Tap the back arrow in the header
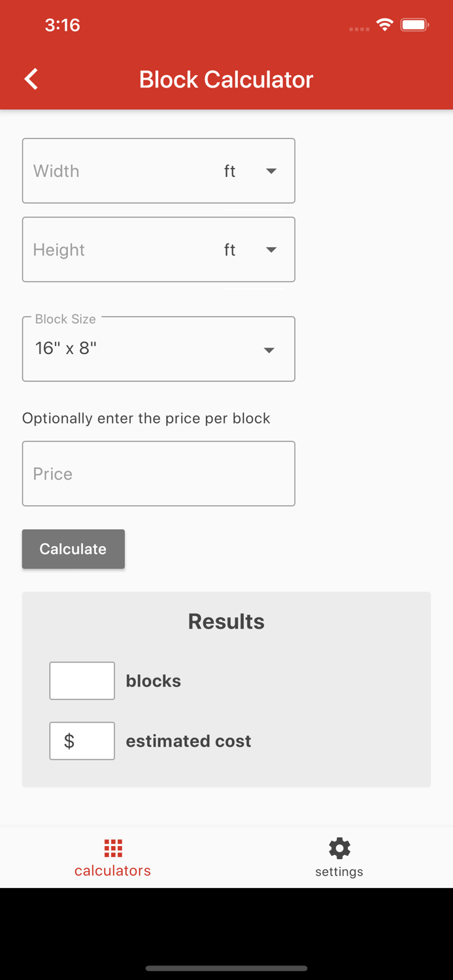The width and height of the screenshot is (453, 980). click(30, 78)
